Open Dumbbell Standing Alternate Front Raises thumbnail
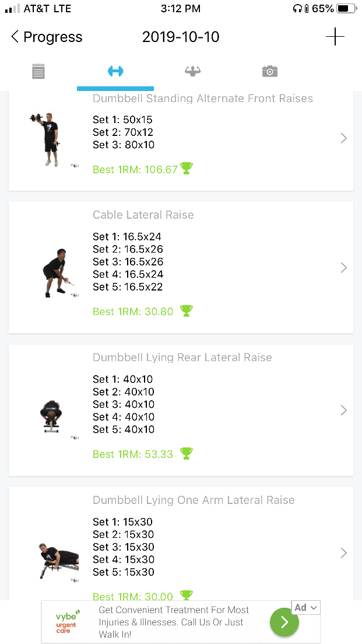 coord(47,139)
